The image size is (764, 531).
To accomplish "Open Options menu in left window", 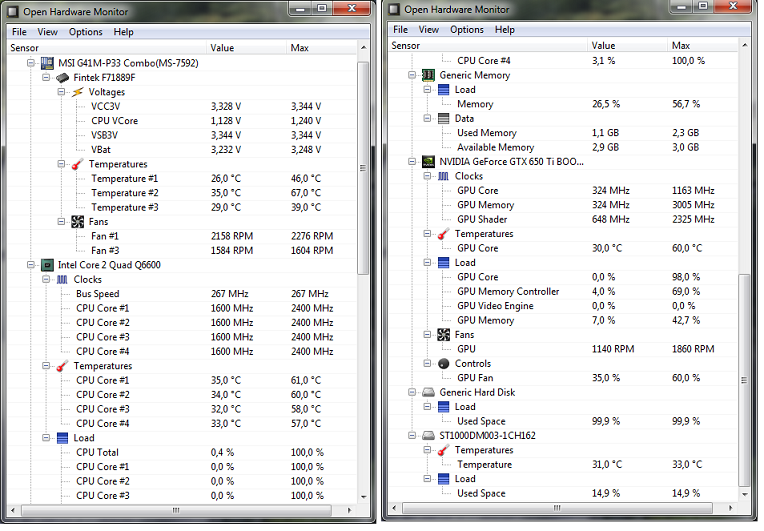I will pyautogui.click(x=86, y=32).
